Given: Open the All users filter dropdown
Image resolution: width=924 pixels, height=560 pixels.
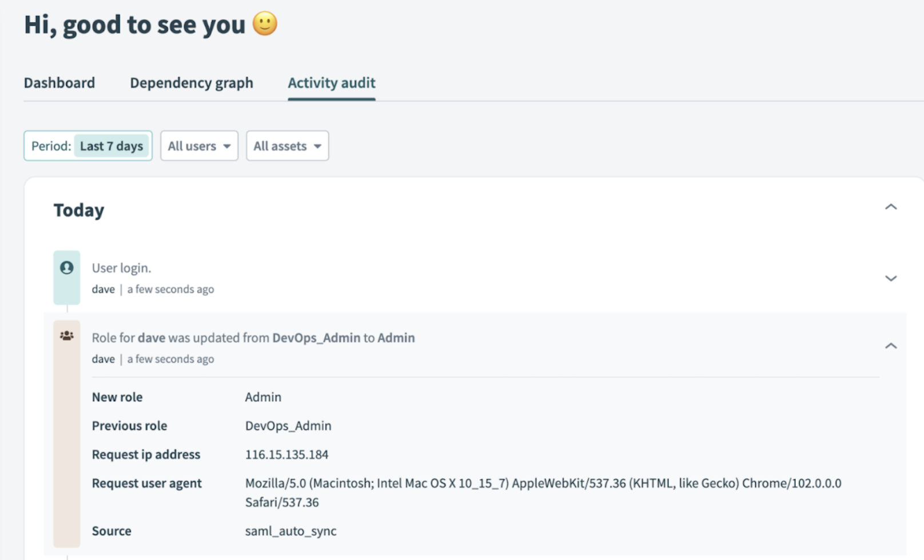Looking at the screenshot, I should pyautogui.click(x=199, y=146).
